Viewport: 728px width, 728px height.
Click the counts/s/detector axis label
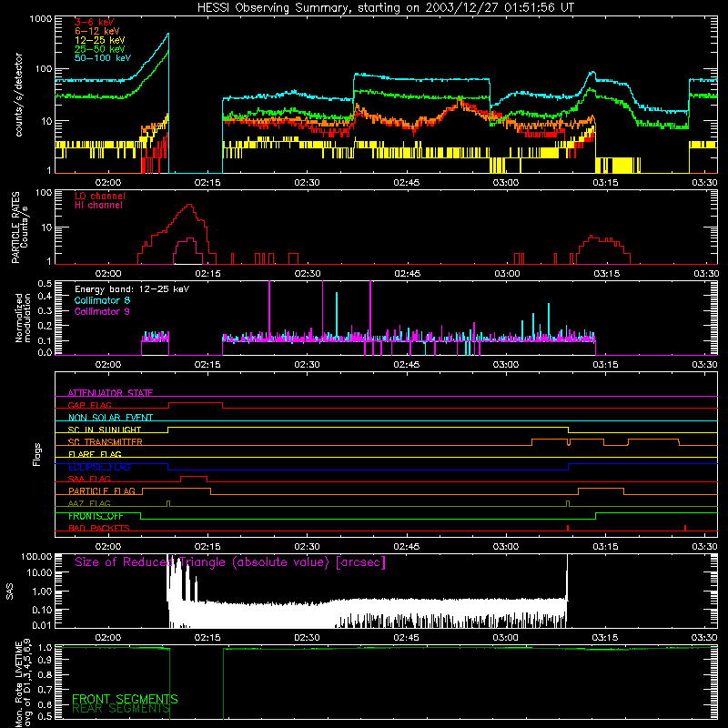click(x=19, y=95)
